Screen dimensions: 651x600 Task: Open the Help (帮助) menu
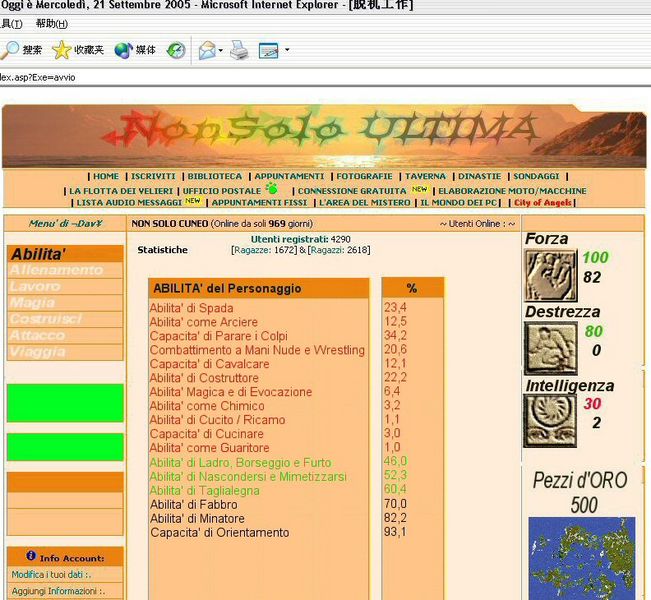point(51,23)
